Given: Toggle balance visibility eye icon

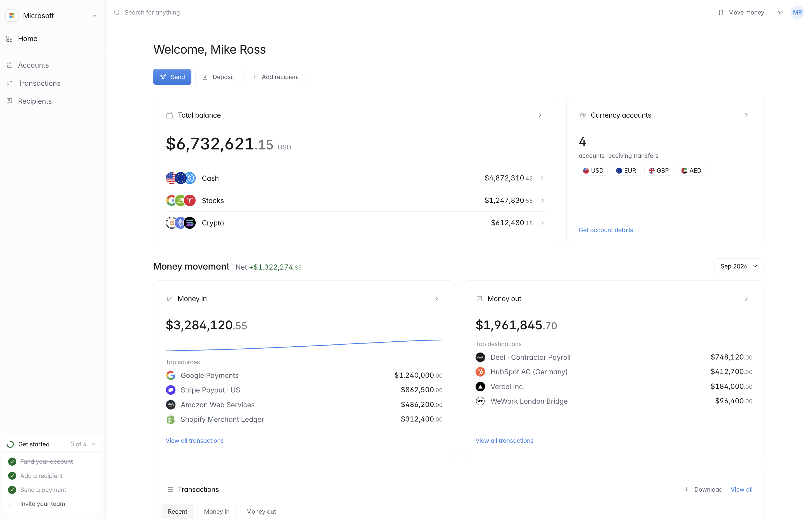Looking at the screenshot, I should pyautogui.click(x=780, y=13).
